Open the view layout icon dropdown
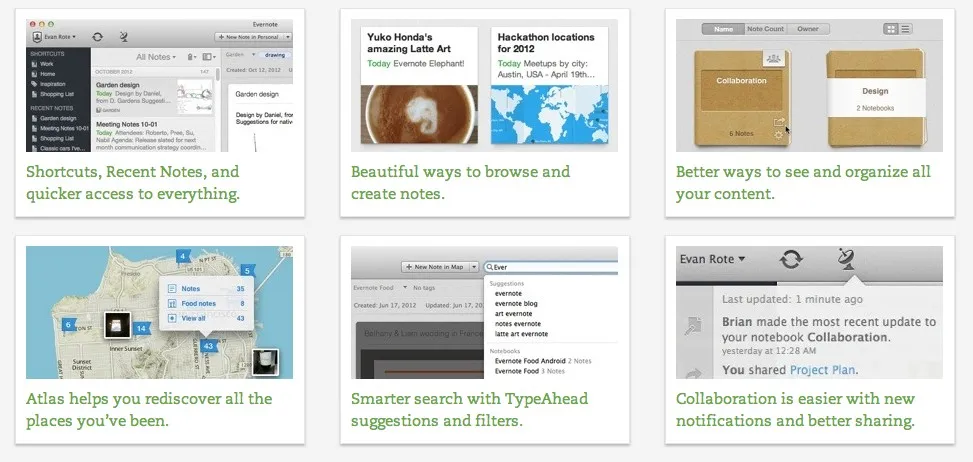Image resolution: width=973 pixels, height=462 pixels. pyautogui.click(x=209, y=56)
